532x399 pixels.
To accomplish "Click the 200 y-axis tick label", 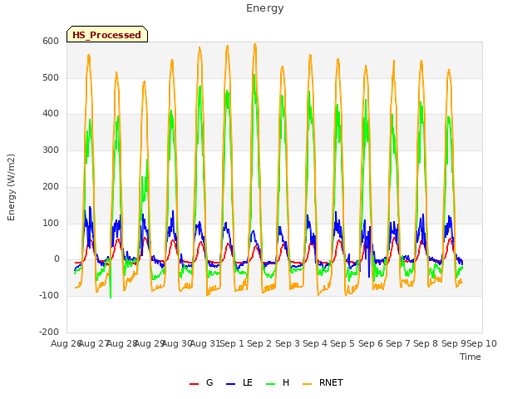I will [x=51, y=186].
